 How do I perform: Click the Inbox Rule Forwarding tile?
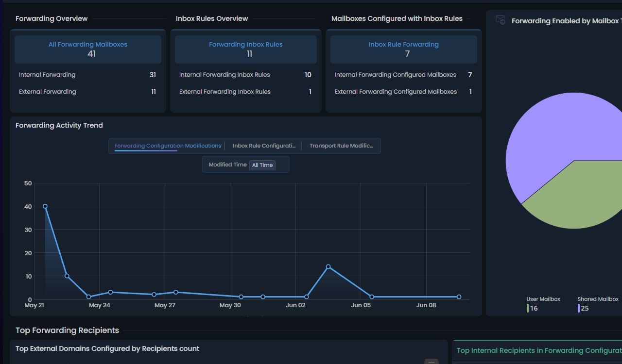[403, 49]
